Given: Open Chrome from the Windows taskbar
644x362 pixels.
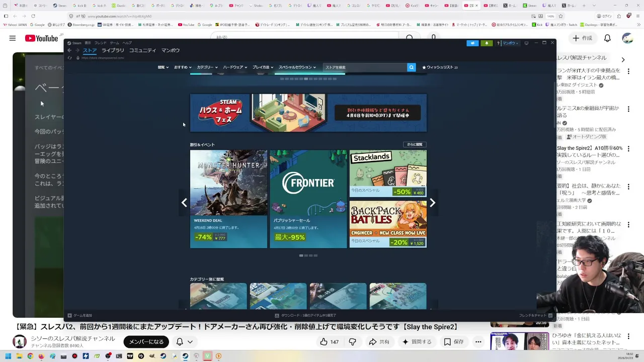Looking at the screenshot, I should pyautogui.click(x=30, y=356).
